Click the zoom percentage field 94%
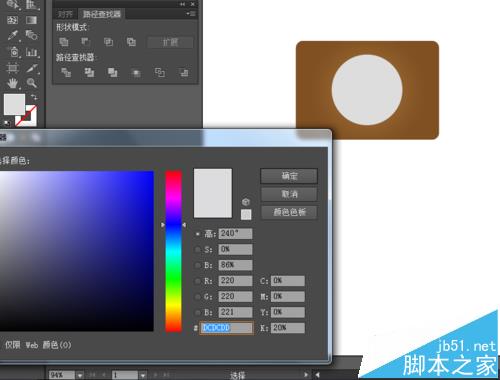500x380 pixels. [x=62, y=375]
